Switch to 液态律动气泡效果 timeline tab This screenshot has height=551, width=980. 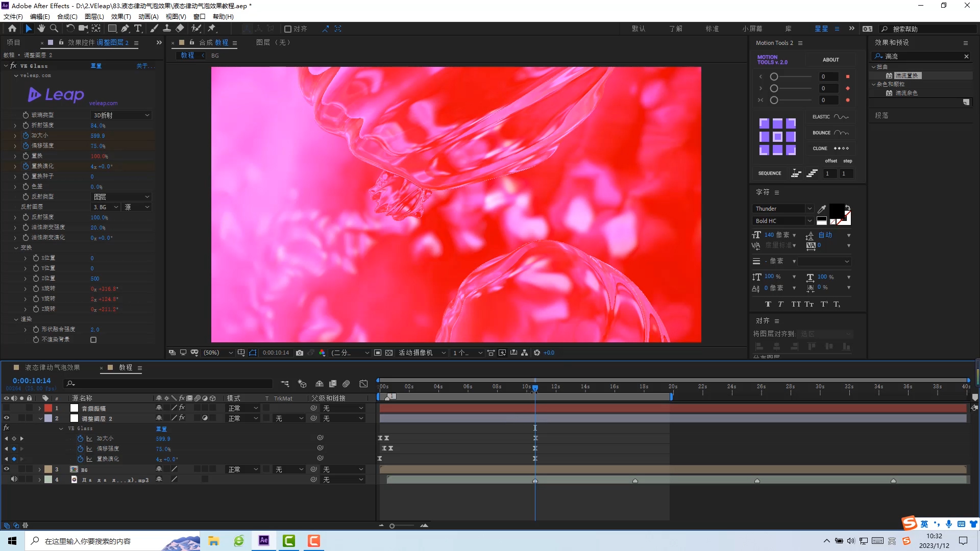click(53, 367)
